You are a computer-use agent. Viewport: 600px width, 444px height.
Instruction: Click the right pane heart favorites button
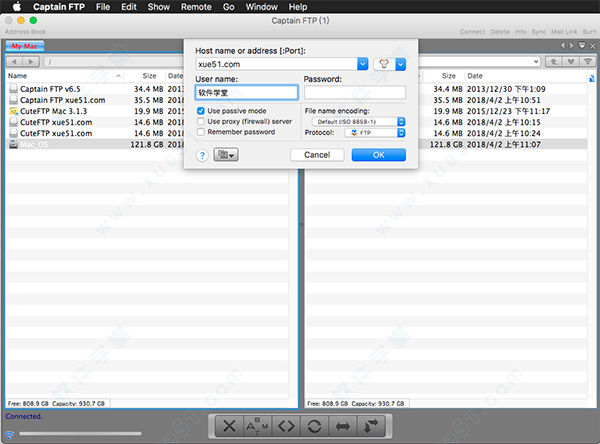[571, 61]
